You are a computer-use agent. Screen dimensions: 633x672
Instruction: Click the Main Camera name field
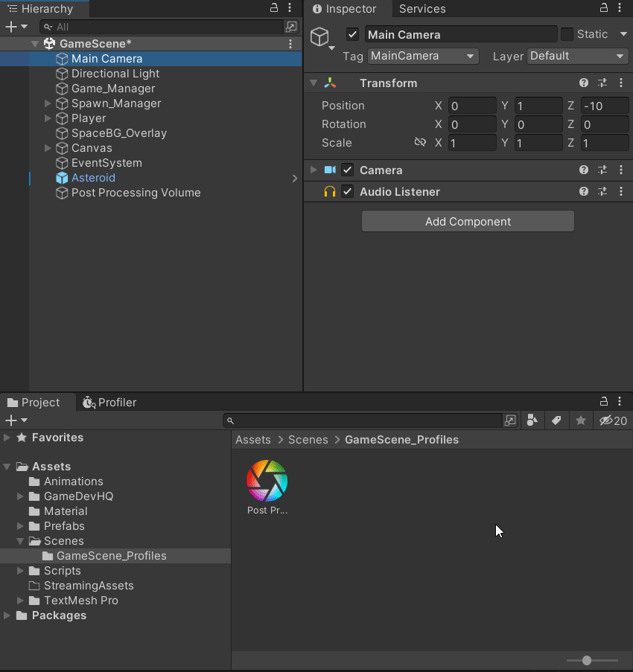pos(461,34)
